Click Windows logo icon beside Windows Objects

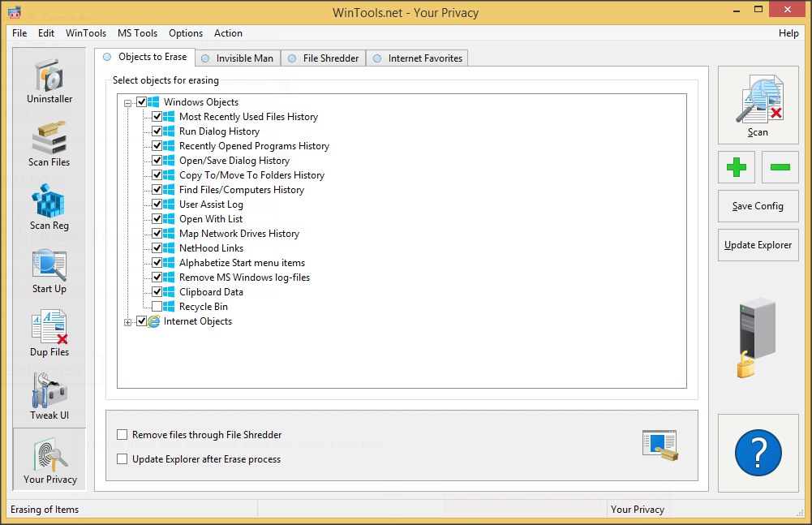[153, 101]
